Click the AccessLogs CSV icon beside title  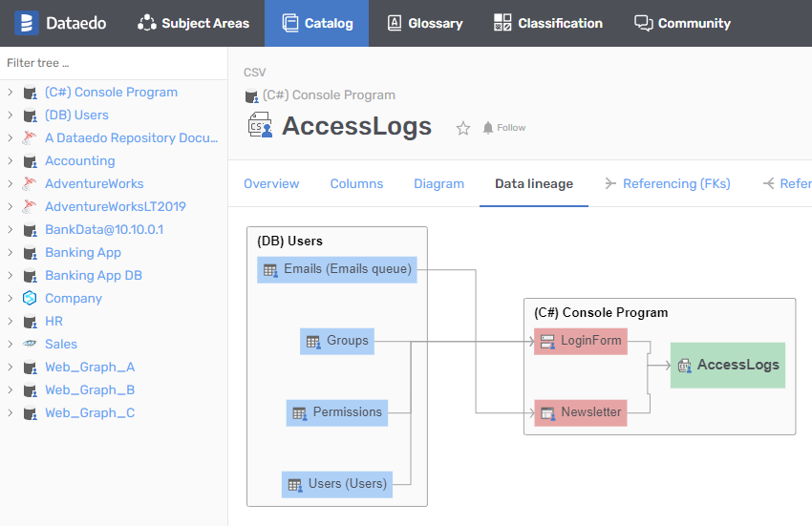(259, 127)
